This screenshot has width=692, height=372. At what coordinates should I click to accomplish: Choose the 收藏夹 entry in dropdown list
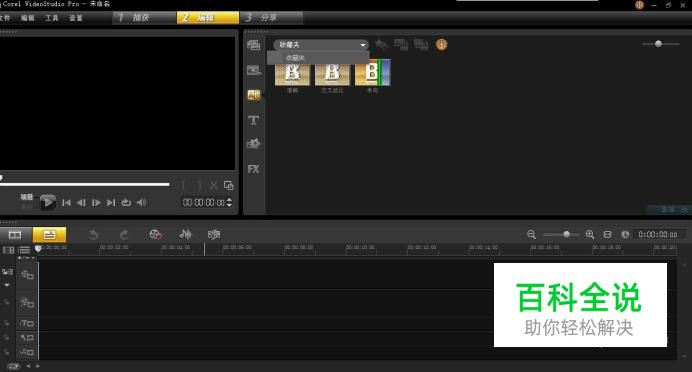tap(318, 58)
